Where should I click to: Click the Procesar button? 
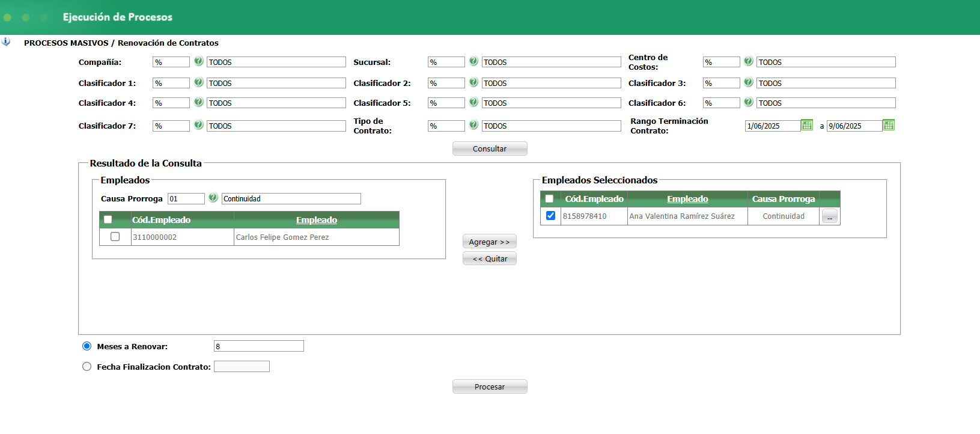489,387
